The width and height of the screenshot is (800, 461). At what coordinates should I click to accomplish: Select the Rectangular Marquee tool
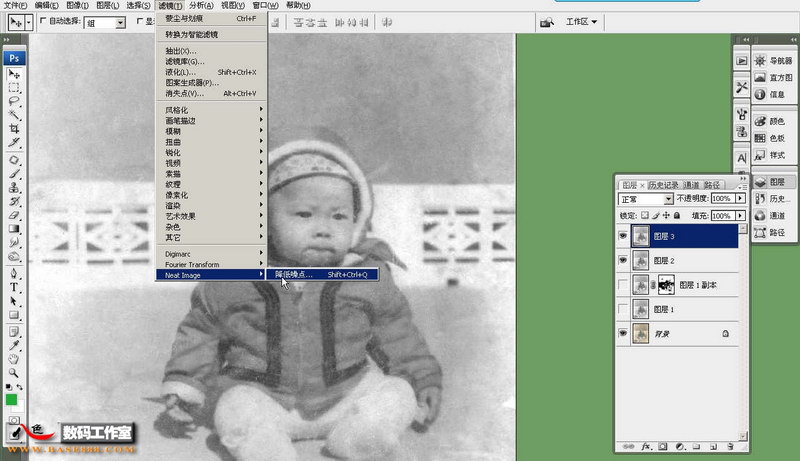click(14, 88)
